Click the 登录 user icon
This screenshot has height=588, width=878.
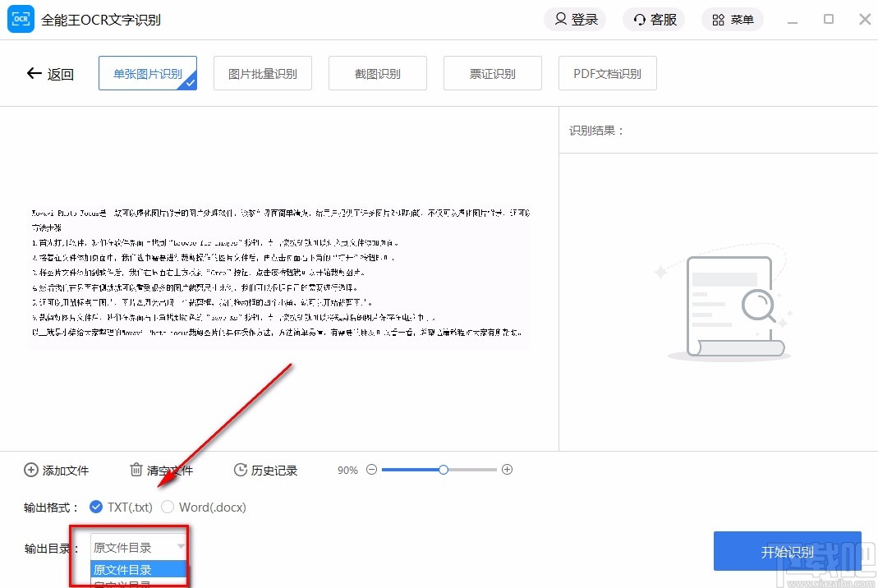(561, 20)
